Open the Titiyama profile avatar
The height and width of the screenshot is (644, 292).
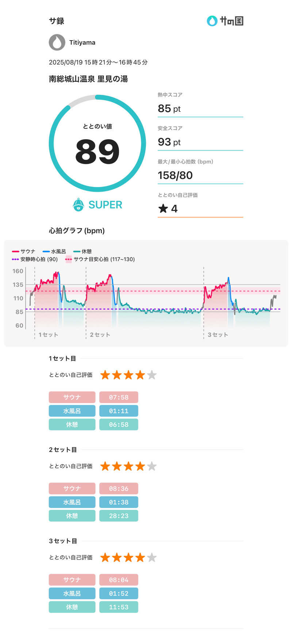click(x=57, y=42)
